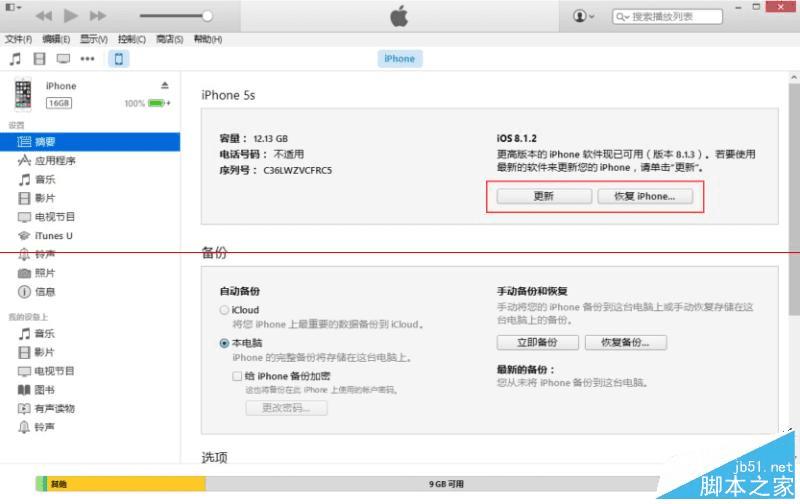Click the rewind playback button
The image size is (800, 504).
44,16
